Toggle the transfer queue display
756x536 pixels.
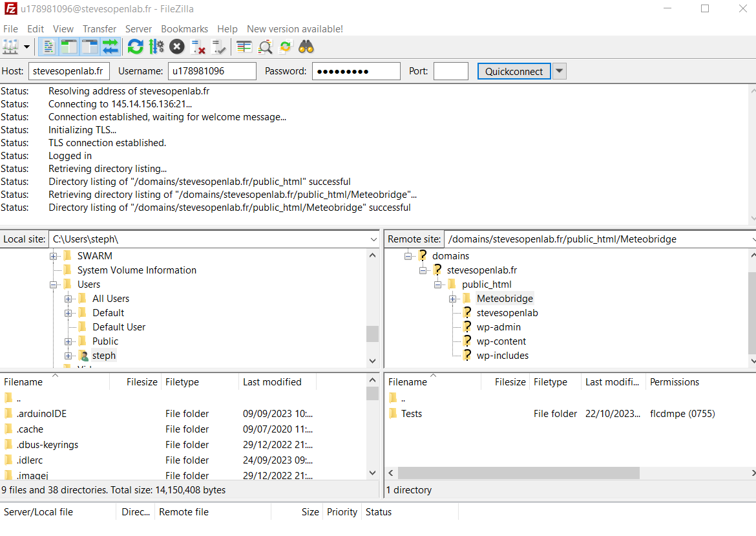(110, 47)
